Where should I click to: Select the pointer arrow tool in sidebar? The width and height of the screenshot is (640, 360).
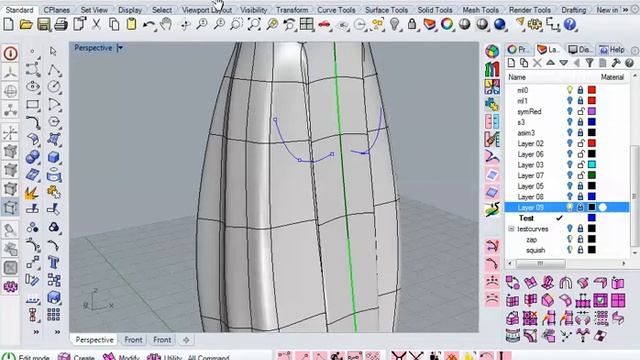pyautogui.click(x=53, y=51)
